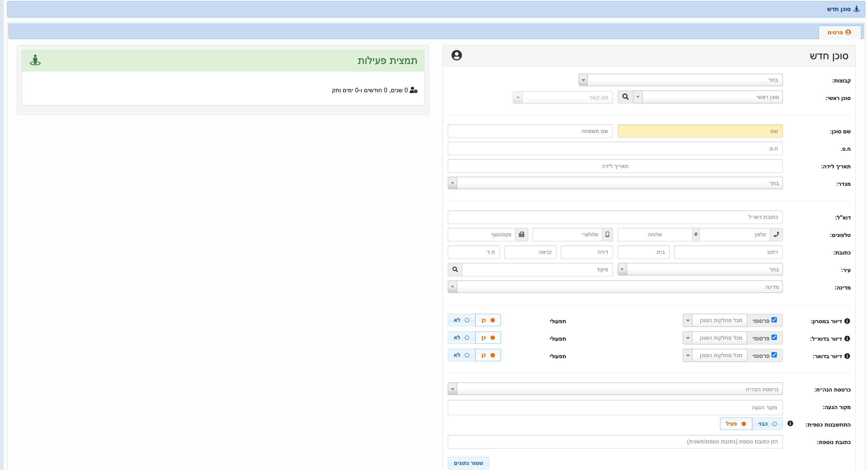Screen dimensions: 868x470
Task: Click the שם agent first name field
Action: 700,131
